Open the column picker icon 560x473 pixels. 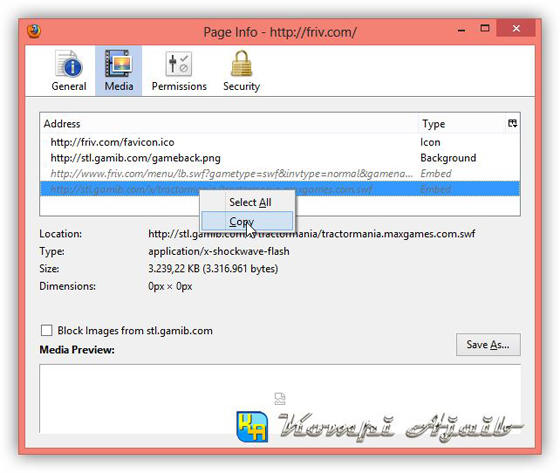(x=512, y=123)
